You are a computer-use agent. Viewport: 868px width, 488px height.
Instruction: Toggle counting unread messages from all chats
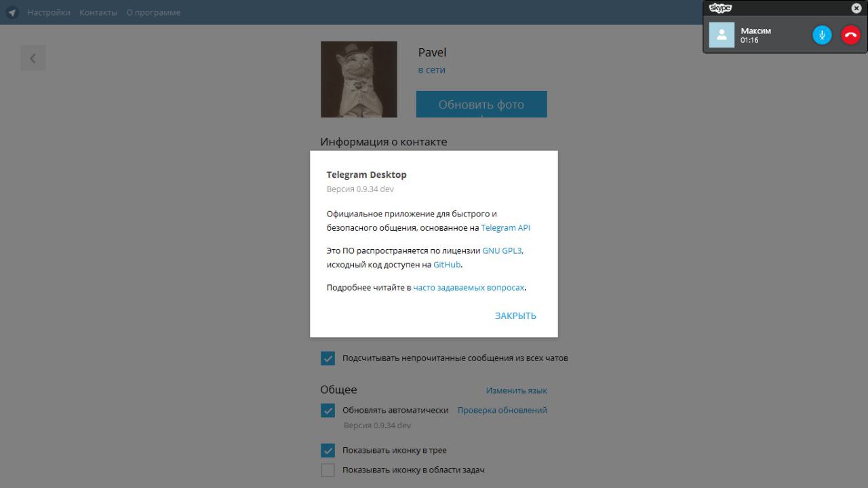coord(328,358)
